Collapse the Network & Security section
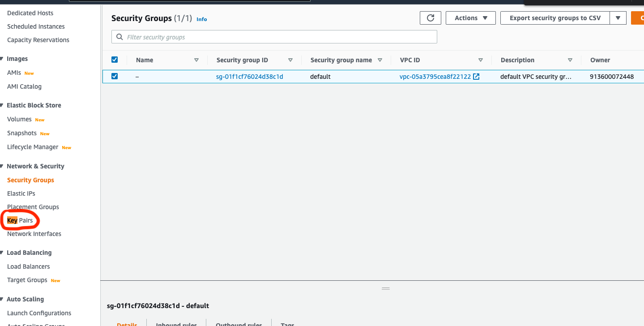This screenshot has height=326, width=644. click(x=2, y=166)
